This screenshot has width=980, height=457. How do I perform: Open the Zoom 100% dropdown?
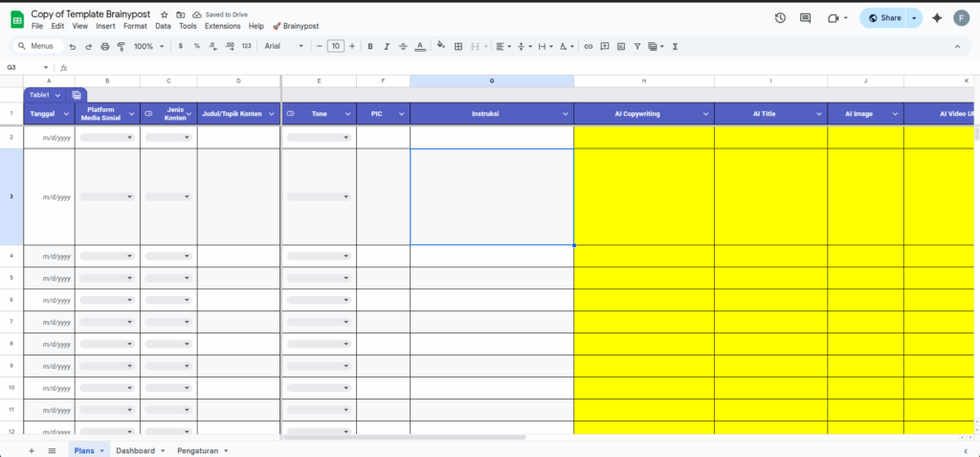pyautogui.click(x=148, y=46)
